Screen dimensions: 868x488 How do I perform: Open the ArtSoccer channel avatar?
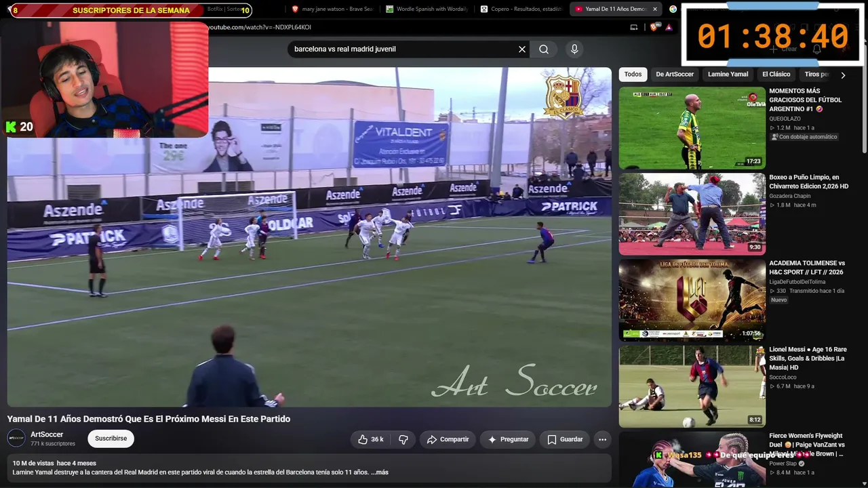pyautogui.click(x=16, y=439)
